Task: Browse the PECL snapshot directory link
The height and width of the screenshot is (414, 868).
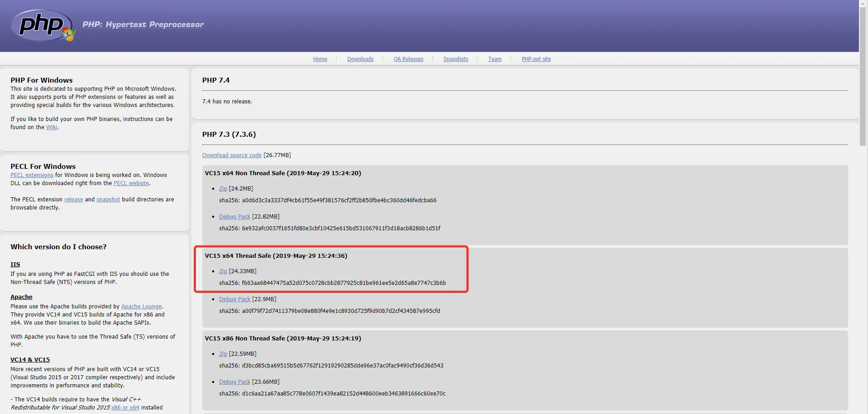Action: pyautogui.click(x=108, y=200)
